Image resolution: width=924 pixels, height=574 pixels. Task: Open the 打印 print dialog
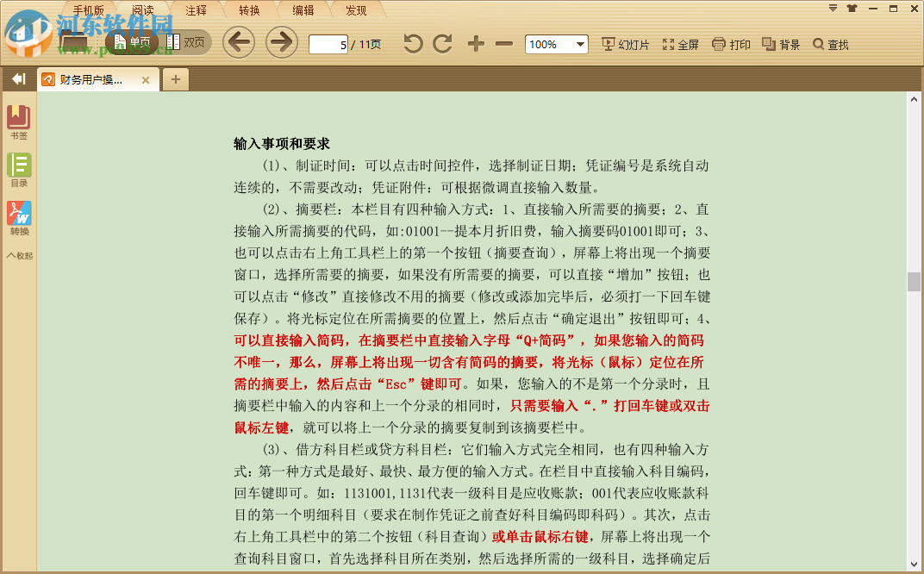[x=729, y=44]
